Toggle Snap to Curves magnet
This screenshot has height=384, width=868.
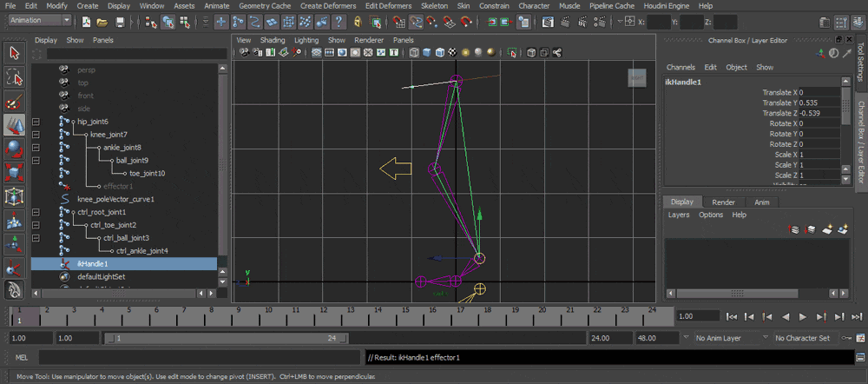coord(416,23)
